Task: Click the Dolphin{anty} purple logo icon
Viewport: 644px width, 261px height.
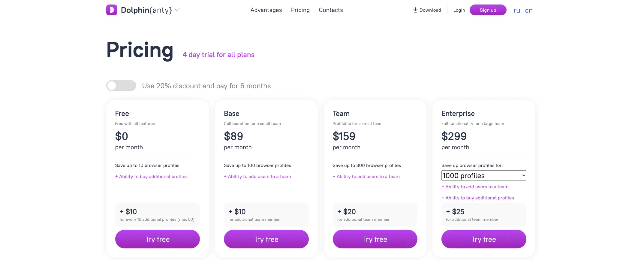Action: (x=111, y=10)
